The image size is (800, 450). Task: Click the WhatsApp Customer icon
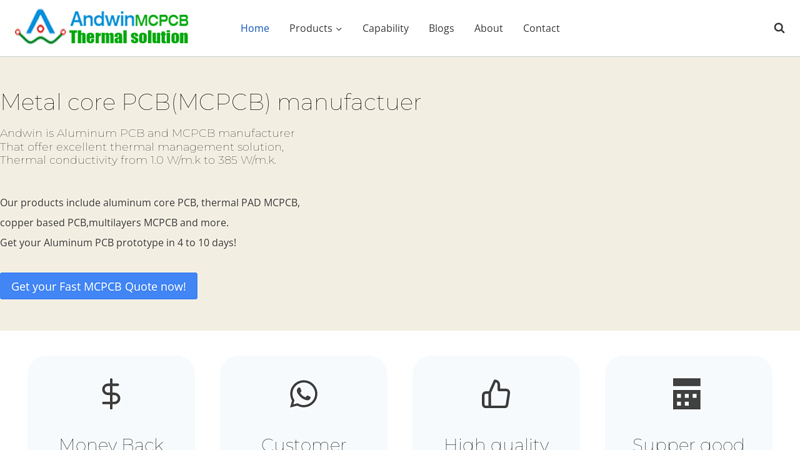[304, 394]
